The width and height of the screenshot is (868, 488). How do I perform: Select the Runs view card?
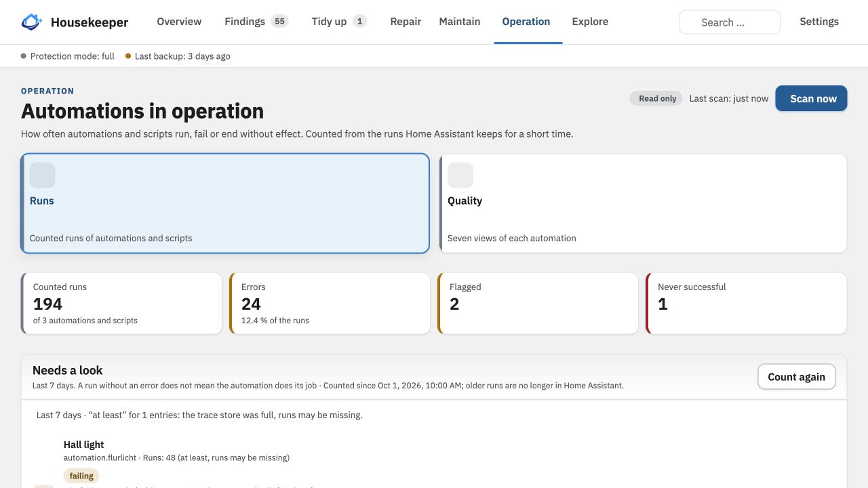click(x=225, y=203)
